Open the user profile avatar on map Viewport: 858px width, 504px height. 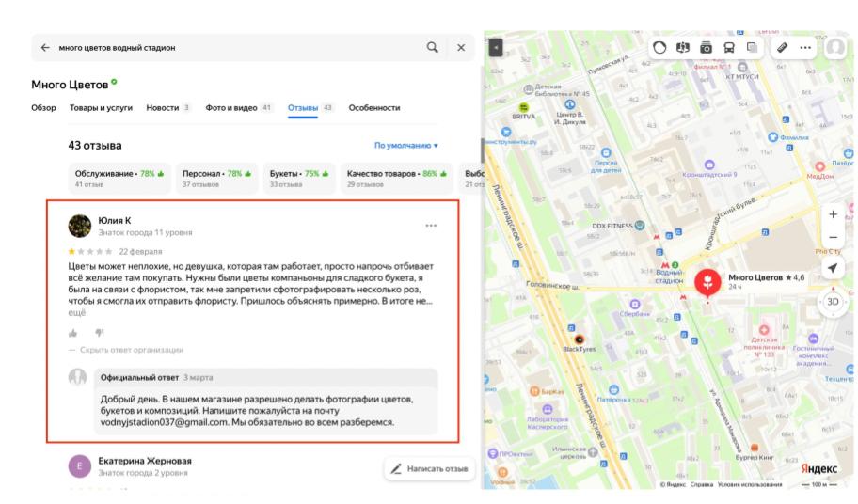click(835, 48)
